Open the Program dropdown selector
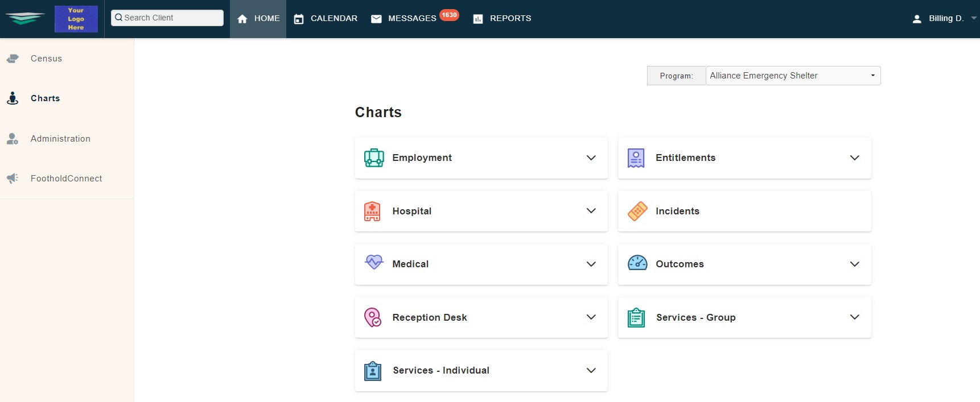 [792, 76]
